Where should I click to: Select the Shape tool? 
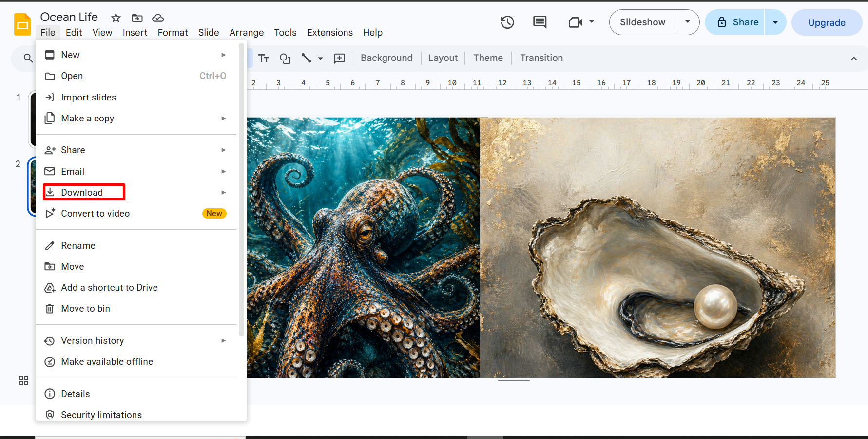285,58
